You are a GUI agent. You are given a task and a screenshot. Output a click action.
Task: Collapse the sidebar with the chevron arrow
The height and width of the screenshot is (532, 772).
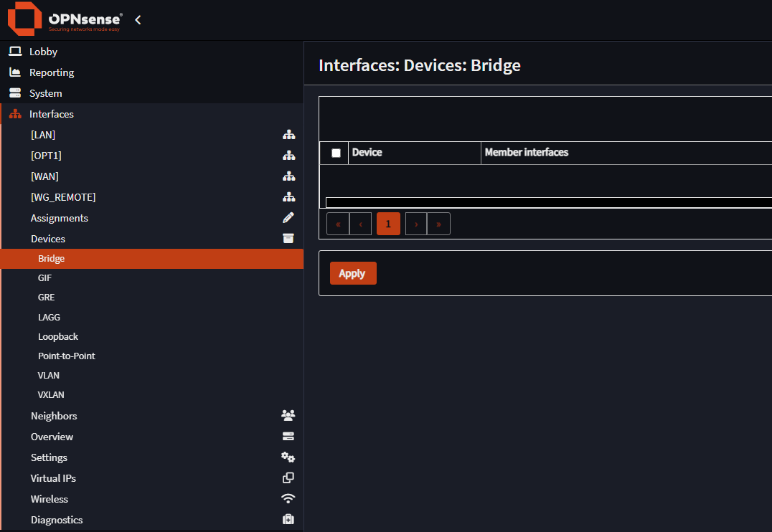tap(138, 19)
